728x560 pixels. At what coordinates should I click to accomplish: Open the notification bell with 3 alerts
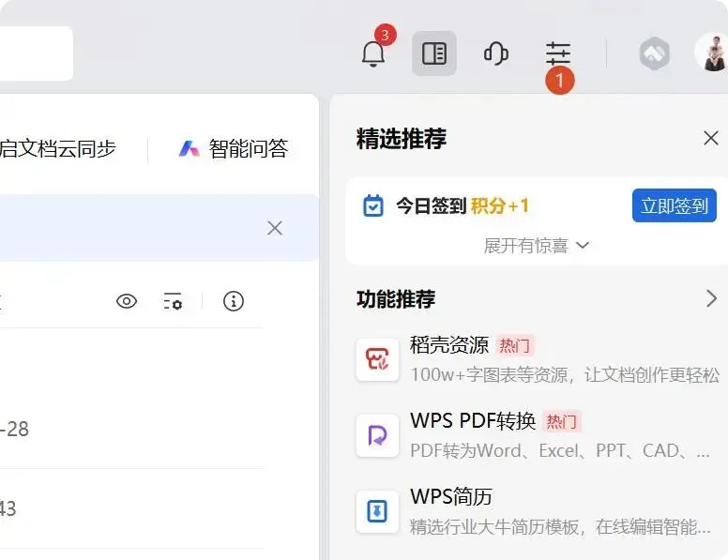[x=373, y=53]
